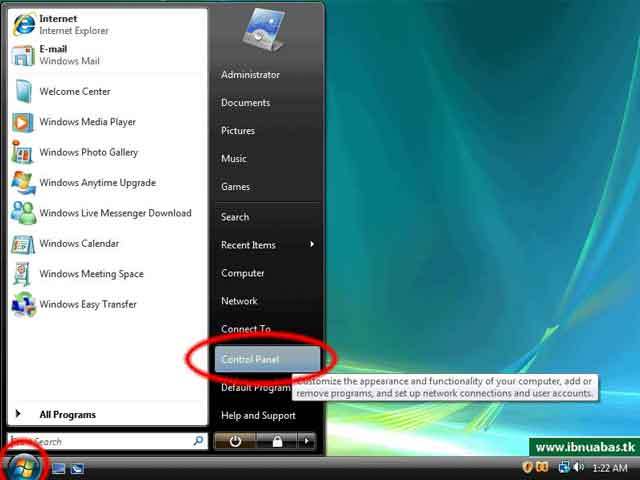640x480 pixels.
Task: Open the Music folder
Action: pos(233,158)
